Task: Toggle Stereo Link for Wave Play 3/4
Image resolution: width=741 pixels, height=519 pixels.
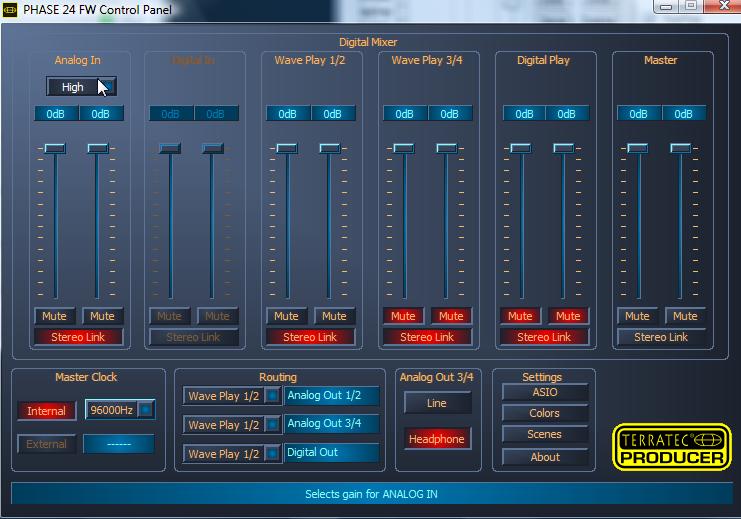Action: coord(427,337)
